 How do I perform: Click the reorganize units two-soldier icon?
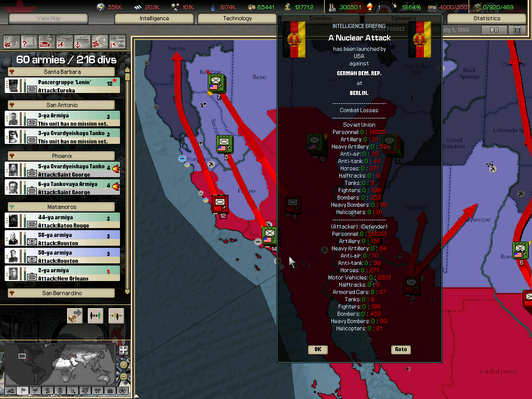[x=96, y=316]
